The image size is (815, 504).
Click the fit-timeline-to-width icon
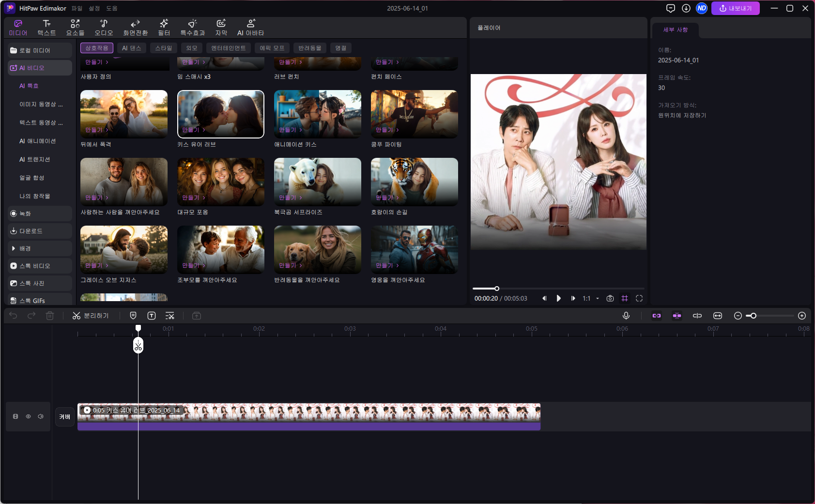click(718, 316)
